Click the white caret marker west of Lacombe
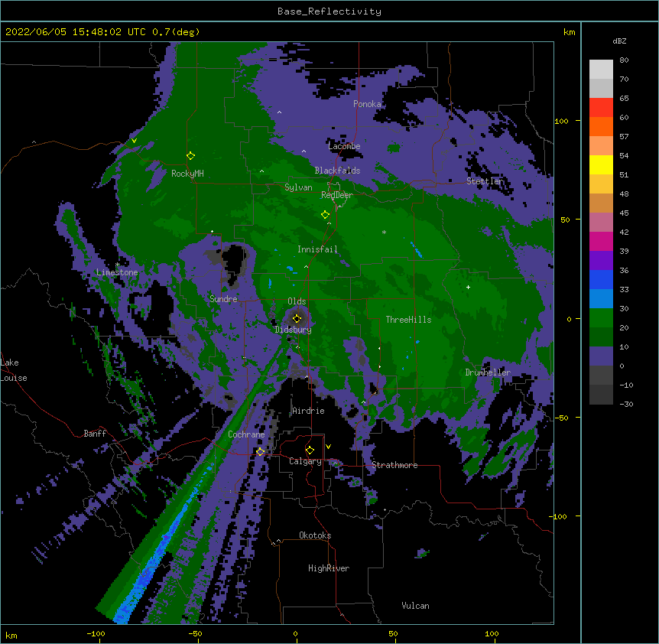659x644 pixels. click(x=304, y=151)
